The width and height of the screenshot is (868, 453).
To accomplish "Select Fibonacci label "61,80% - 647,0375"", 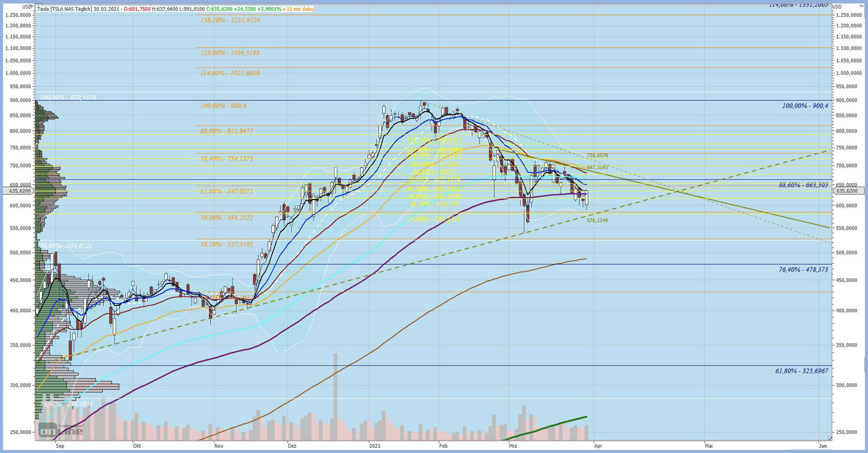I will click(x=227, y=191).
